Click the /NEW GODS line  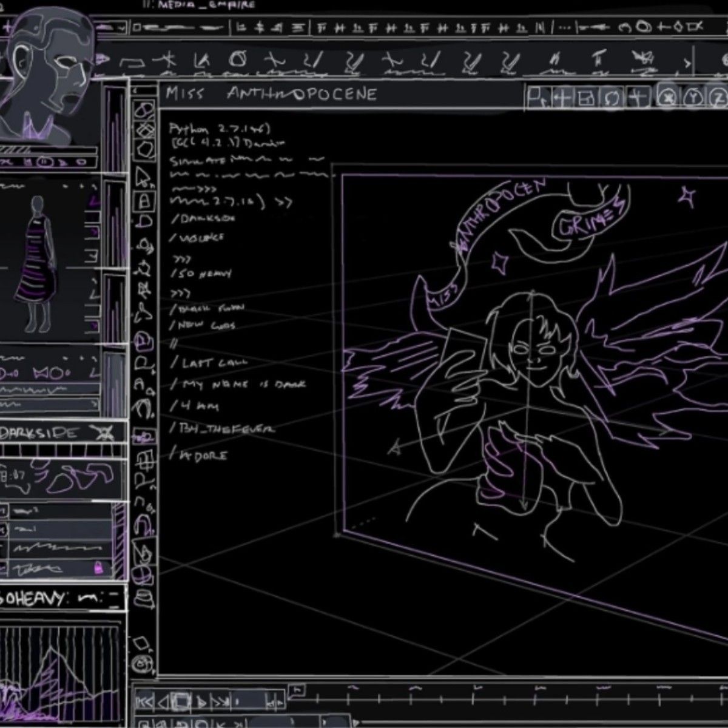click(x=203, y=325)
